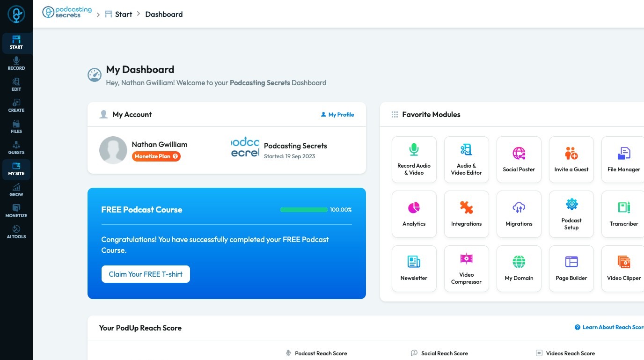This screenshot has width=644, height=360.
Task: Open the Integrations module
Action: pos(467,214)
